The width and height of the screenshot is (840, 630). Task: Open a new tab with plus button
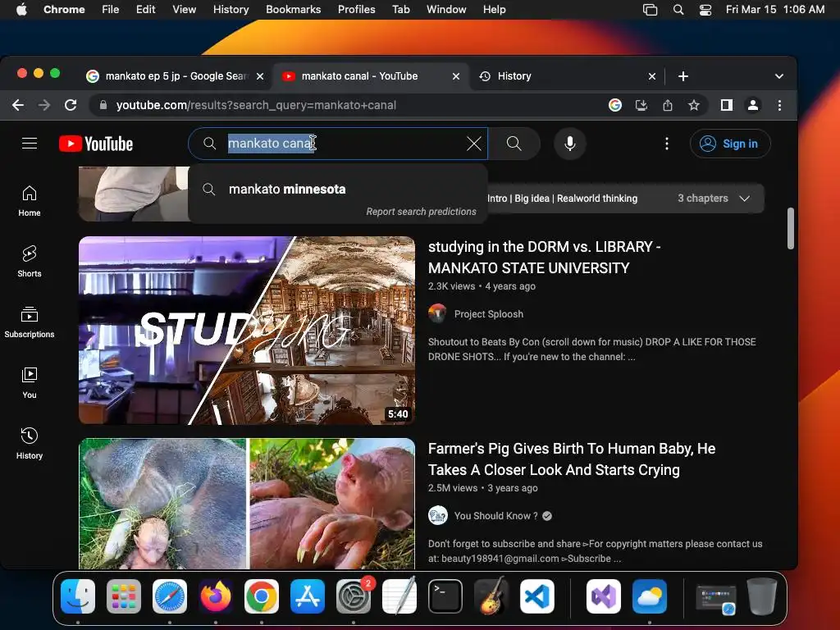coord(683,76)
